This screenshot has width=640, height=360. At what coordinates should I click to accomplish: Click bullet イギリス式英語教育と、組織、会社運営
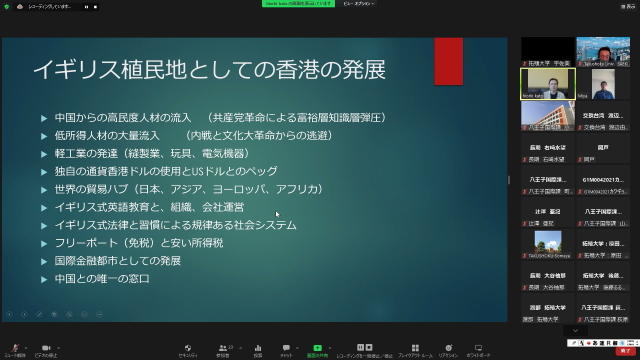coord(149,207)
